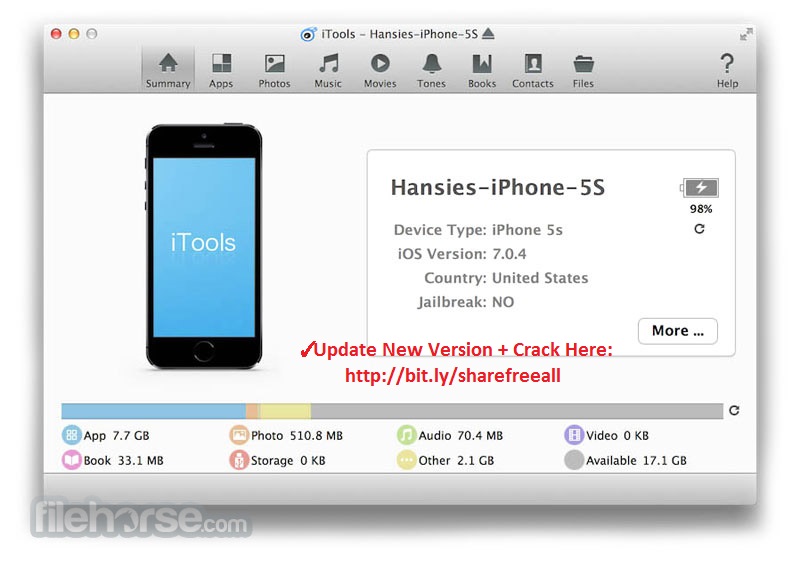Click the App storage icon

(x=71, y=435)
